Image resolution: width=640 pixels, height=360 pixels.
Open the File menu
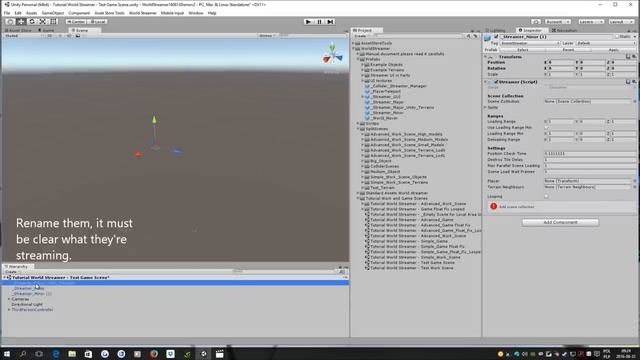coord(7,13)
